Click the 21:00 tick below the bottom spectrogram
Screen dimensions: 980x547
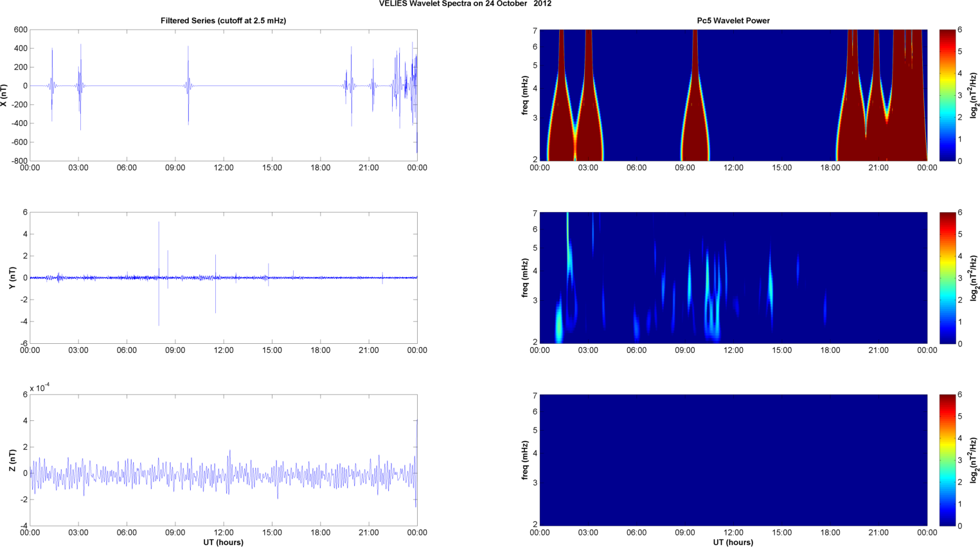coord(878,532)
